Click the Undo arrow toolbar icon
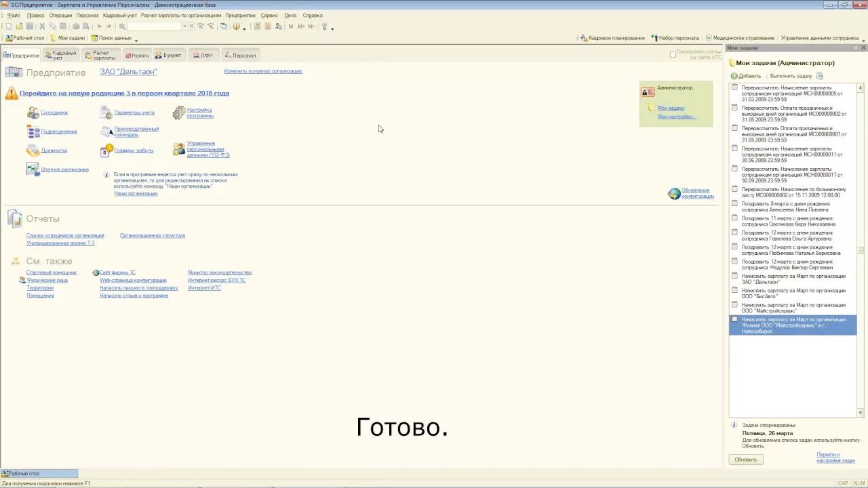Image resolution: width=868 pixels, height=488 pixels. coord(100,26)
